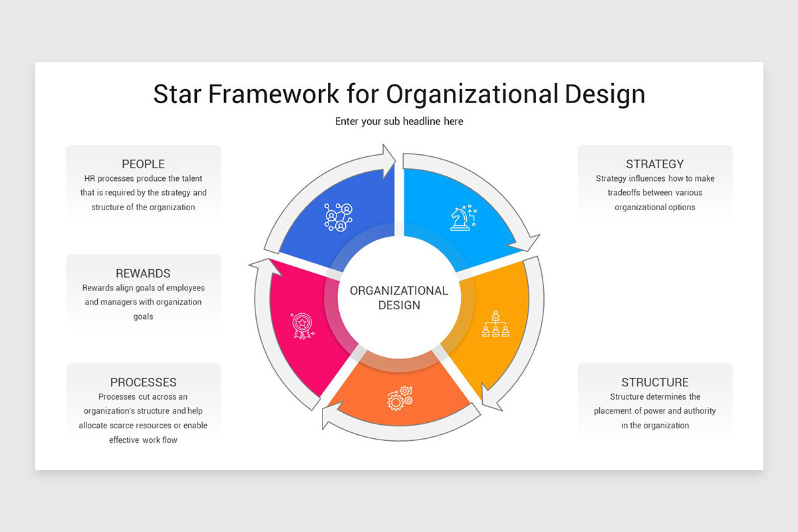798x532 pixels.
Task: Click the chess knight Strategy icon
Action: 462,216
